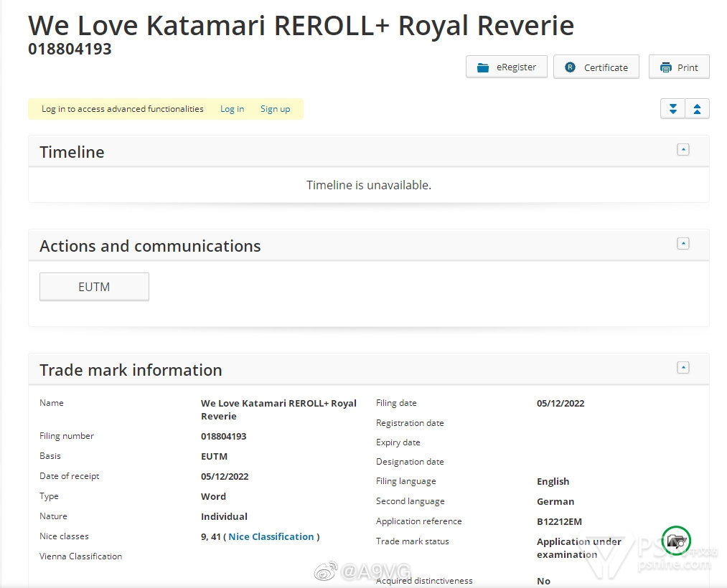Collapse all sections with double up arrows
Image resolution: width=727 pixels, height=588 pixels.
pyautogui.click(x=697, y=109)
